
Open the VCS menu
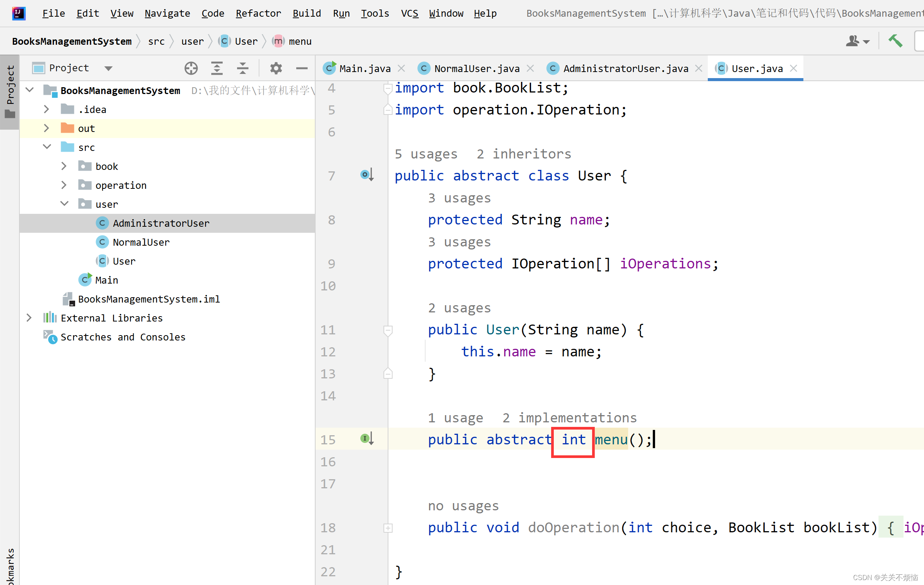(x=409, y=13)
